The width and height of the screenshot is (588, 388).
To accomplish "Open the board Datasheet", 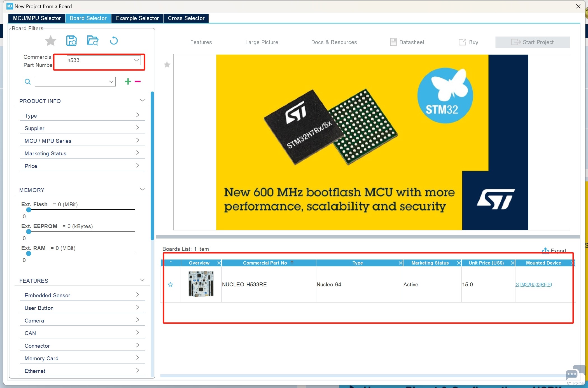I will pos(407,42).
